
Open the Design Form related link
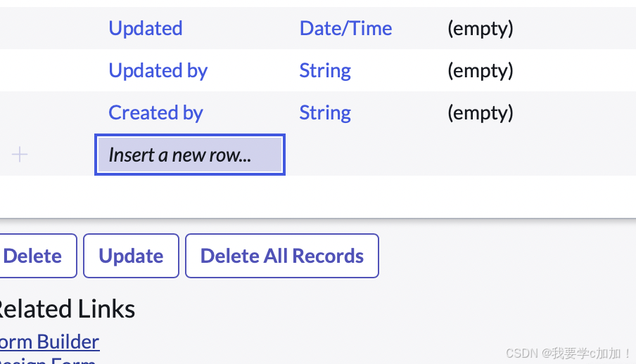(x=48, y=360)
